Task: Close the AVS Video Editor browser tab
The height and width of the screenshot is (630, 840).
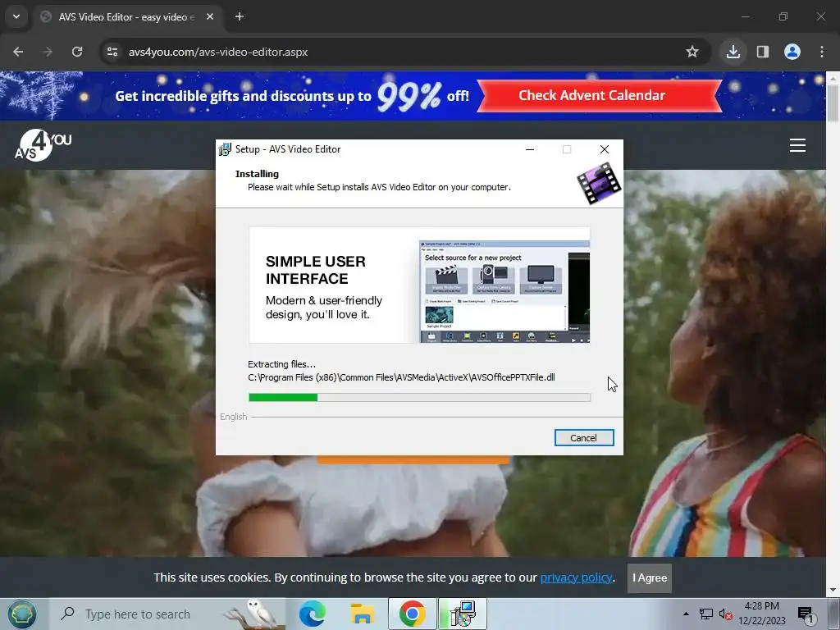Action: tap(210, 16)
